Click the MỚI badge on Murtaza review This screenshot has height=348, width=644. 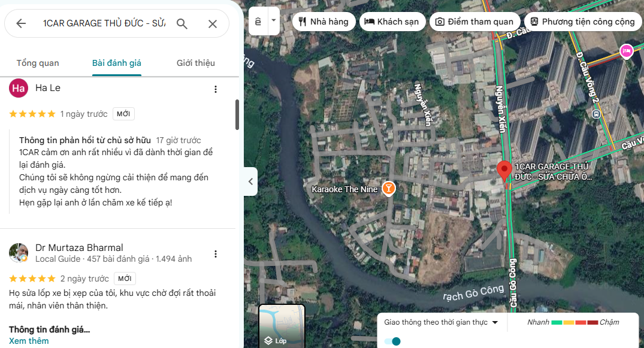click(125, 279)
